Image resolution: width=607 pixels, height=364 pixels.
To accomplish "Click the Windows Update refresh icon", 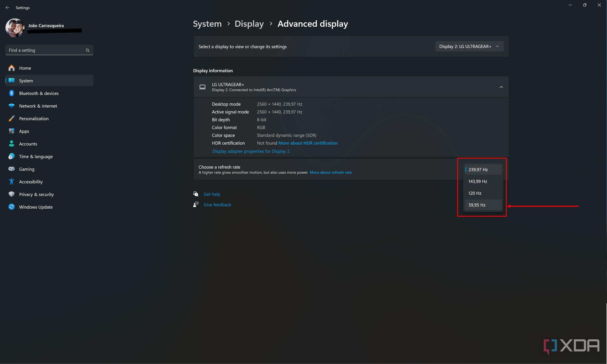I will (x=12, y=207).
